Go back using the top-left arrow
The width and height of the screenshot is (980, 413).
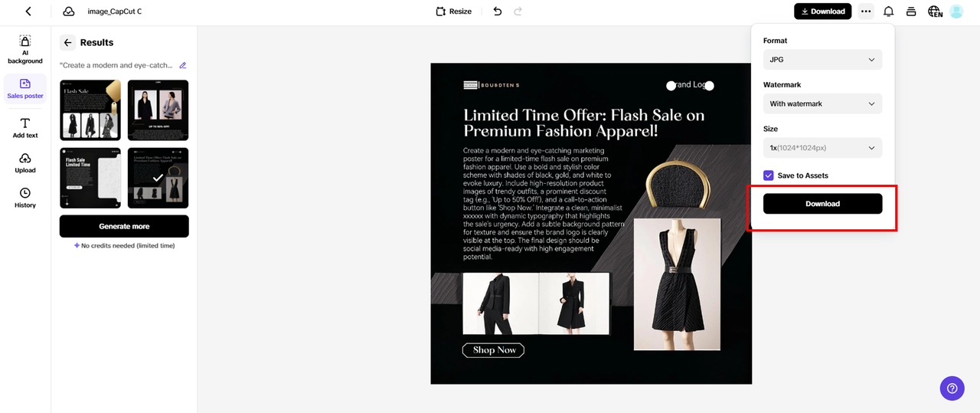pyautogui.click(x=28, y=11)
